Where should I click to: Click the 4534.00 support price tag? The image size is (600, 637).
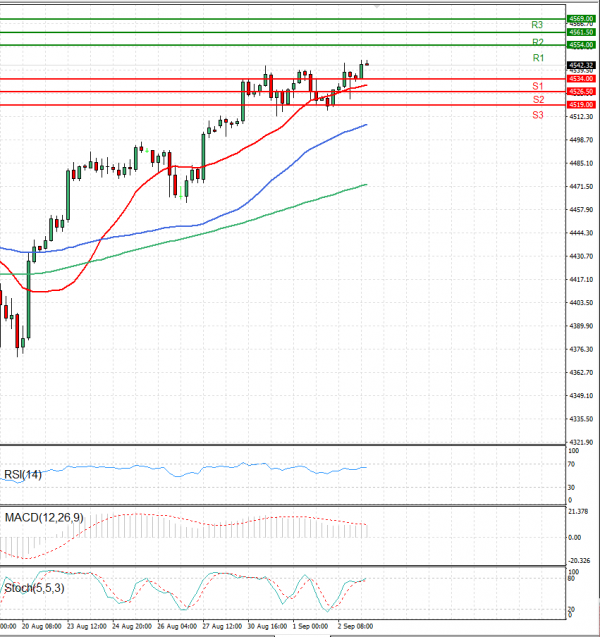[x=581, y=79]
